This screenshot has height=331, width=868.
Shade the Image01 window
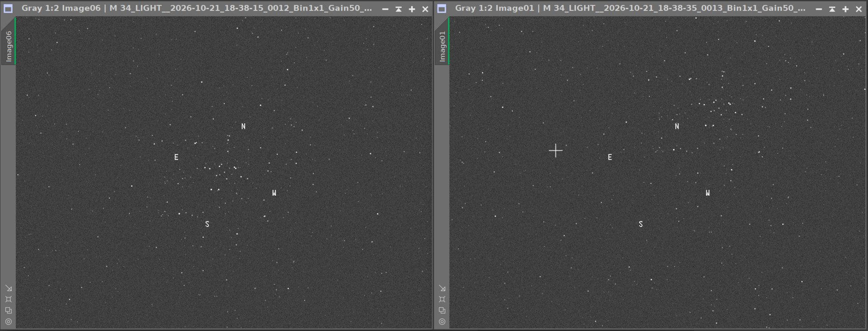[x=832, y=9]
